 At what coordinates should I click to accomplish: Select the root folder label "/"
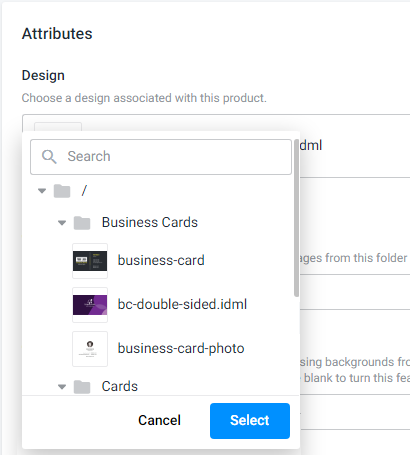tap(84, 190)
